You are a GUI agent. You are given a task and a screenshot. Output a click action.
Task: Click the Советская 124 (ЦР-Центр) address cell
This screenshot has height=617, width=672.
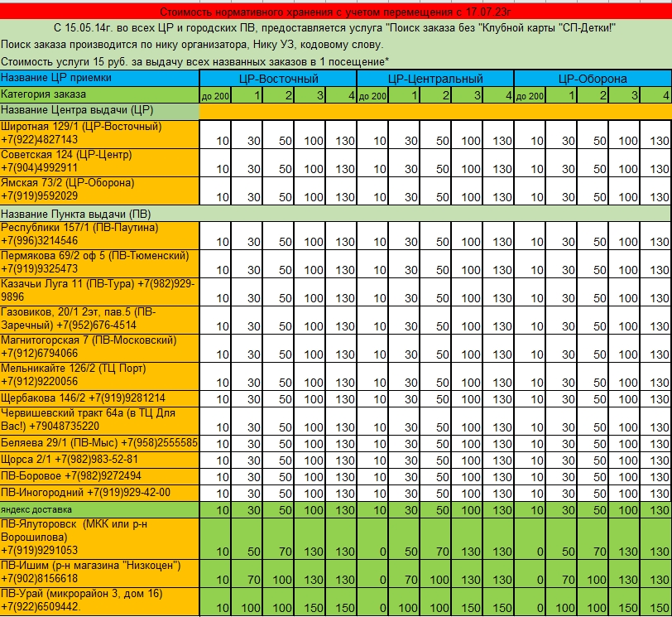(x=99, y=161)
